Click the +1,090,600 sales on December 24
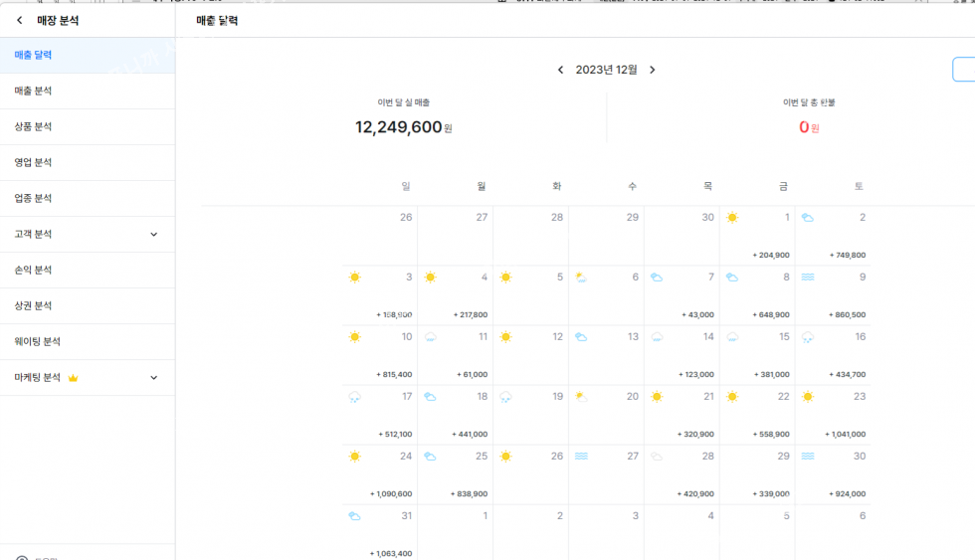Screen dimensions: 975x560 391,494
